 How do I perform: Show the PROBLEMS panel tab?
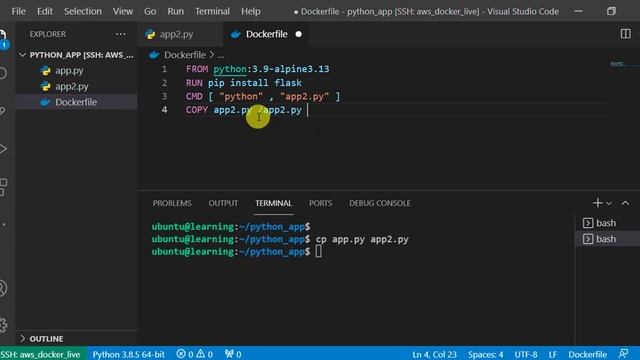[x=172, y=203]
